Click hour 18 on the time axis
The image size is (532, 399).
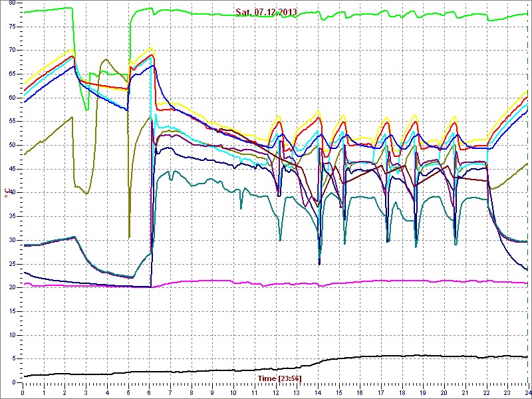(402, 392)
